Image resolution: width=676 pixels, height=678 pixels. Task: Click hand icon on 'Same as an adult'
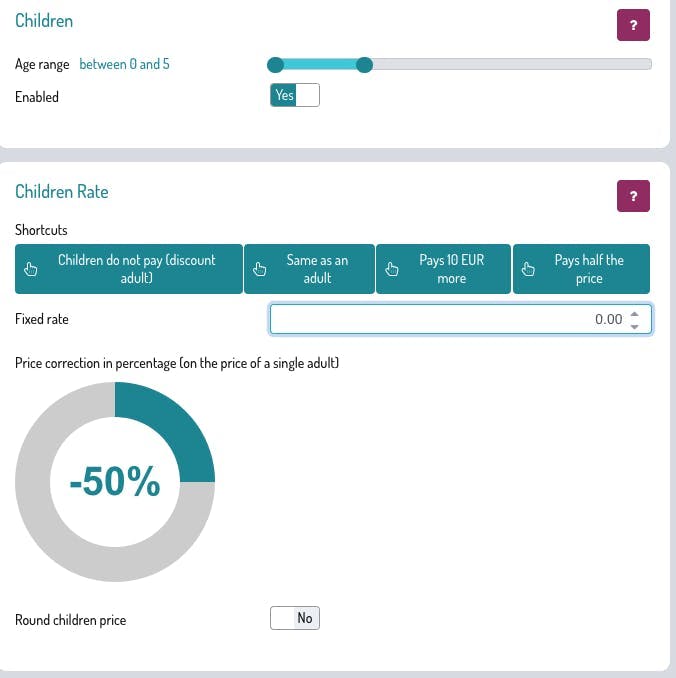point(259,269)
